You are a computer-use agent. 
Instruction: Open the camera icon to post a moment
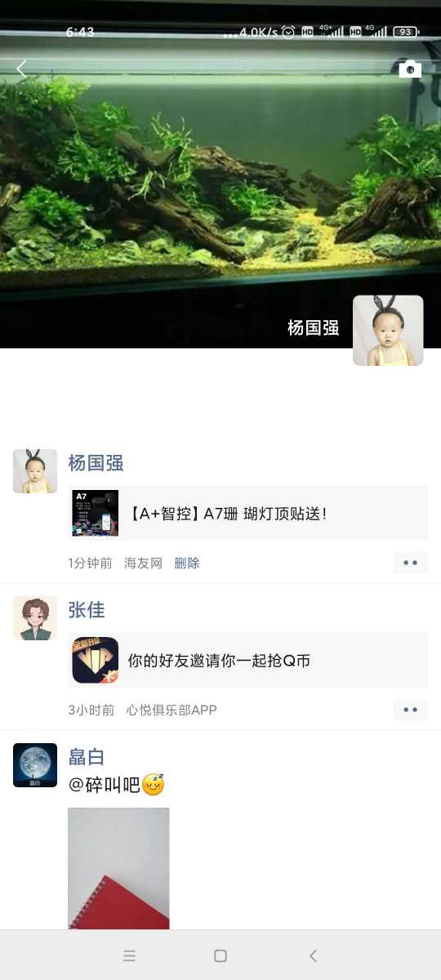[410, 69]
